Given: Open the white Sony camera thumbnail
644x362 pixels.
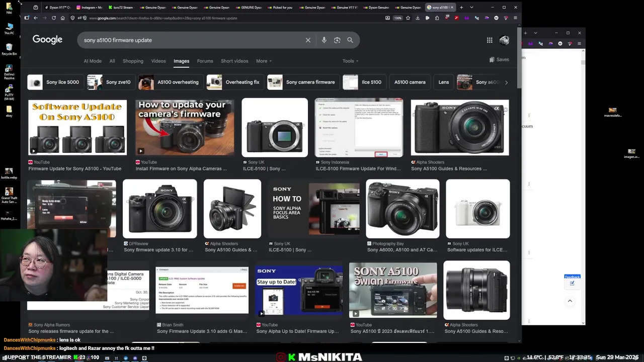Looking at the screenshot, I should coord(478,209).
